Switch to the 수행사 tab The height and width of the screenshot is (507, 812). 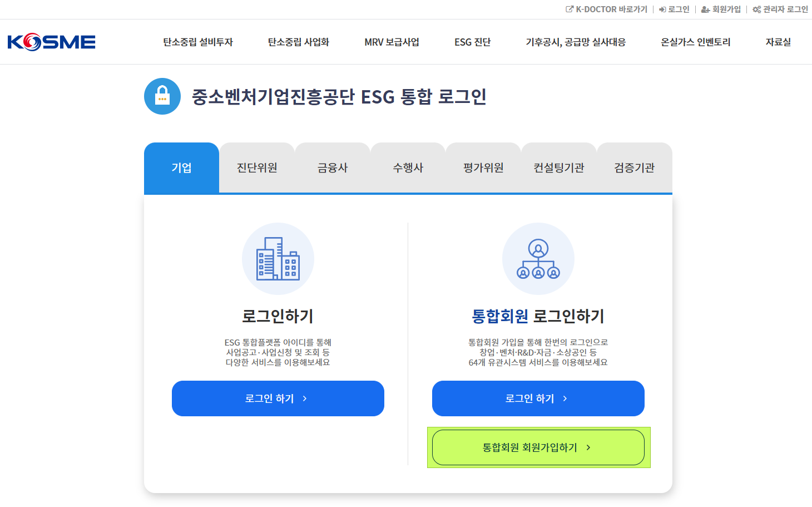pos(408,168)
